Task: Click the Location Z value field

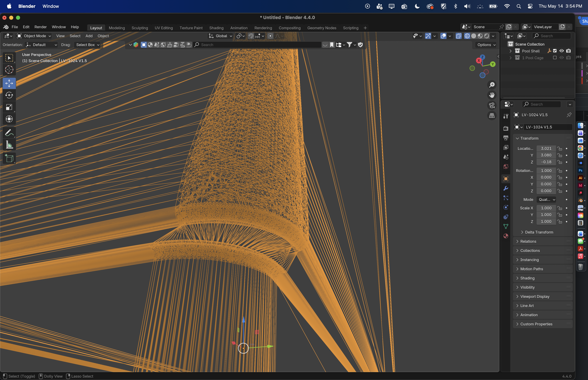Action: 546,162
